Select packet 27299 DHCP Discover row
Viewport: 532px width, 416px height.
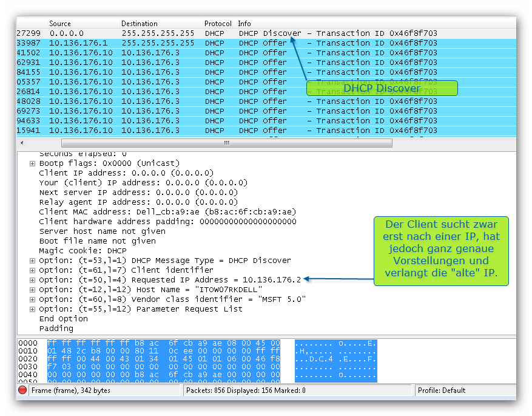pyautogui.click(x=266, y=33)
